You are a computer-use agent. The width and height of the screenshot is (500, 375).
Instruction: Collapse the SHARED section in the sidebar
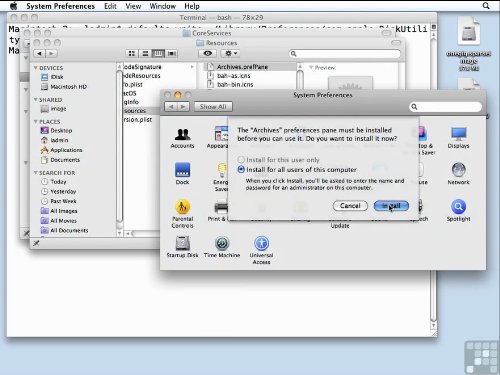36,100
